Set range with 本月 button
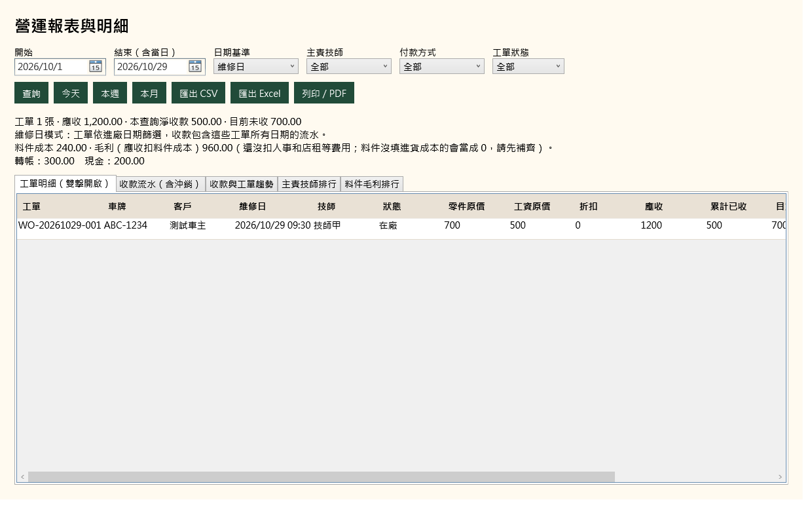This screenshot has height=524, width=812. click(149, 93)
